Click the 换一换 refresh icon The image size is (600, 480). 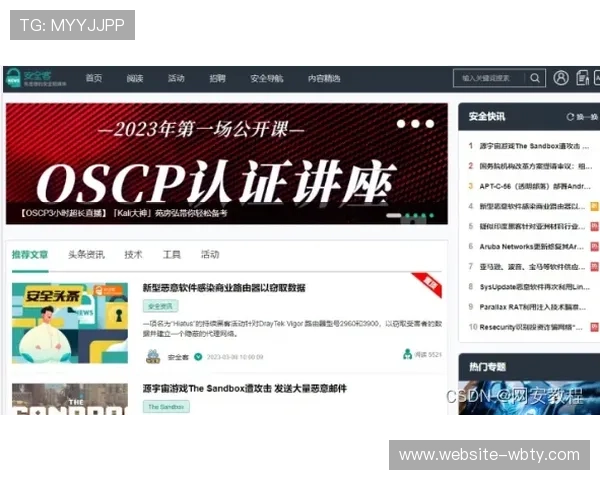(x=570, y=117)
